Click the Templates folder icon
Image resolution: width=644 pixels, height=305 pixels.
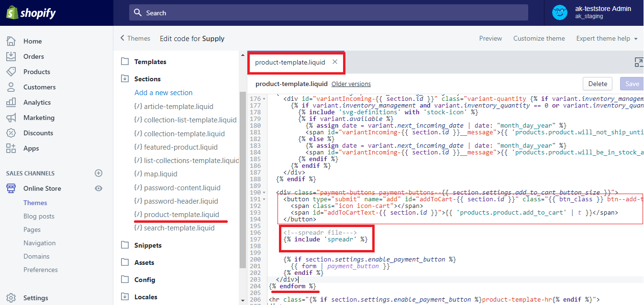(125, 62)
